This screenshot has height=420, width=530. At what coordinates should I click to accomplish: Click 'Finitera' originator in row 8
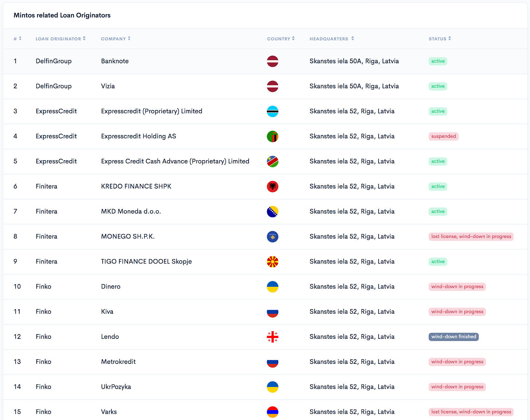46,237
